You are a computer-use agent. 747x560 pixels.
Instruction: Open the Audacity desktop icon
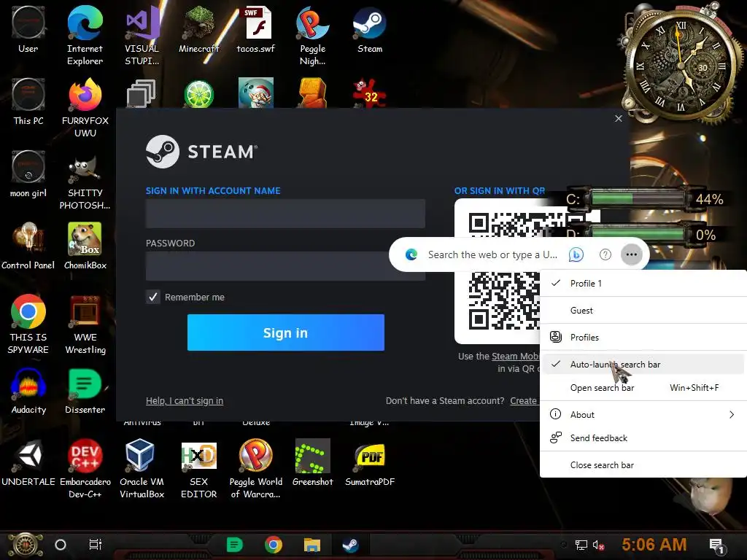click(28, 391)
